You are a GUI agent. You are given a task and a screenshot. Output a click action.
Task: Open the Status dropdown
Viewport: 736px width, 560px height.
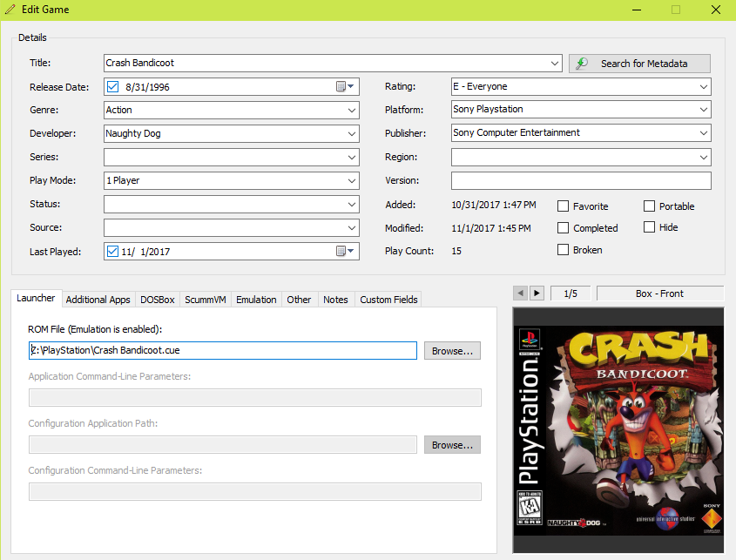point(352,204)
